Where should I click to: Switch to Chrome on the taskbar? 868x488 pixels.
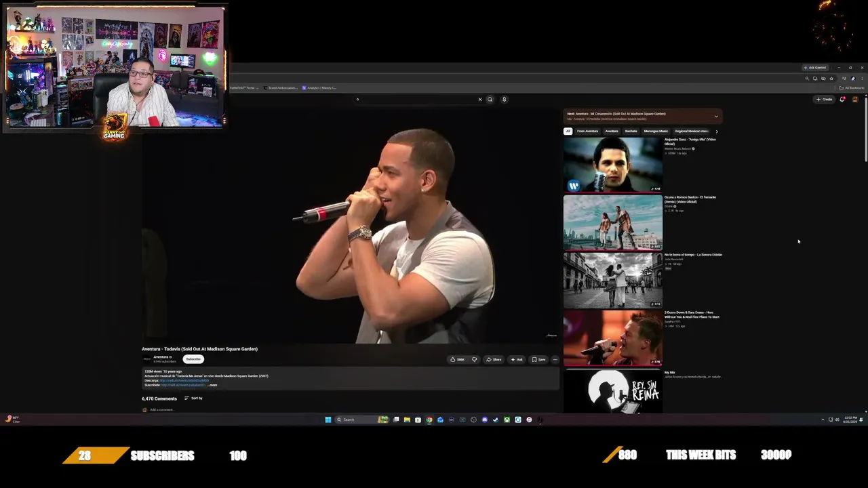click(x=429, y=420)
